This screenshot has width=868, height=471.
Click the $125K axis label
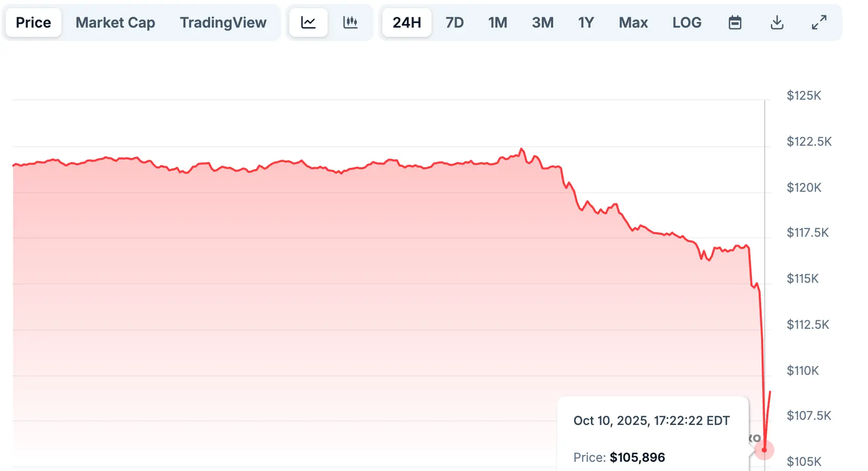tap(804, 96)
